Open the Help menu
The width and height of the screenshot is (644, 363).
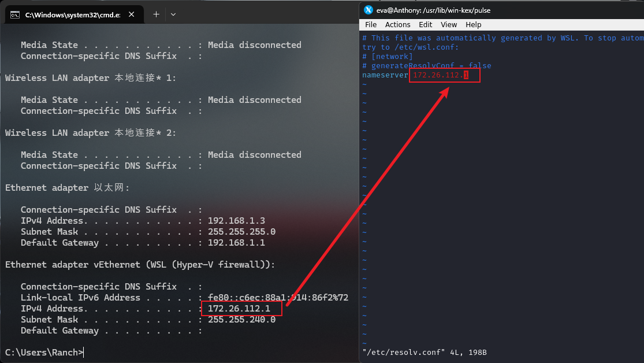coord(473,24)
